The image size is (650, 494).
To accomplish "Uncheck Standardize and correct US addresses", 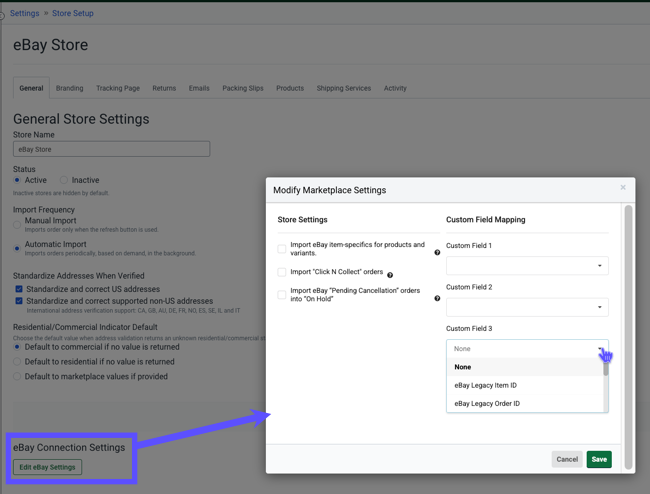I will [19, 289].
